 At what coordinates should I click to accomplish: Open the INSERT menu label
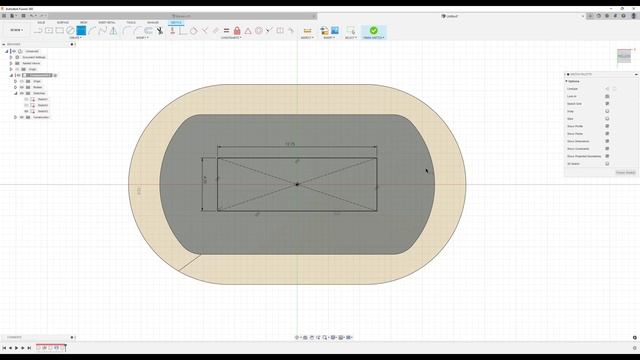point(329,38)
